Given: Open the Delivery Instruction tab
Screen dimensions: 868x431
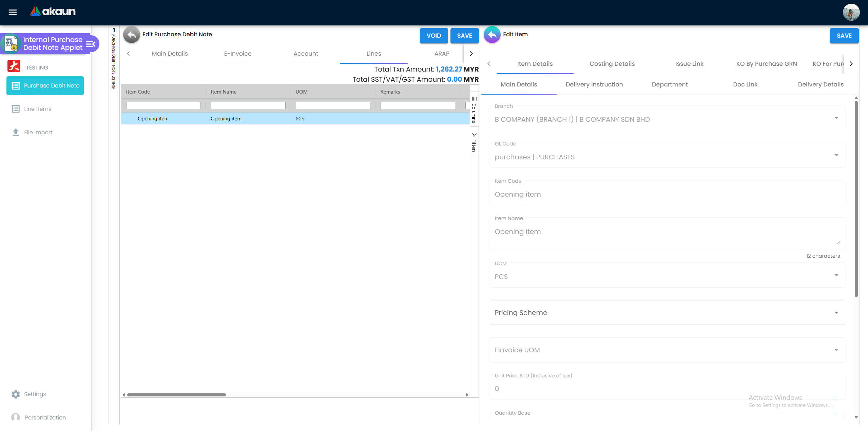Looking at the screenshot, I should [x=594, y=84].
